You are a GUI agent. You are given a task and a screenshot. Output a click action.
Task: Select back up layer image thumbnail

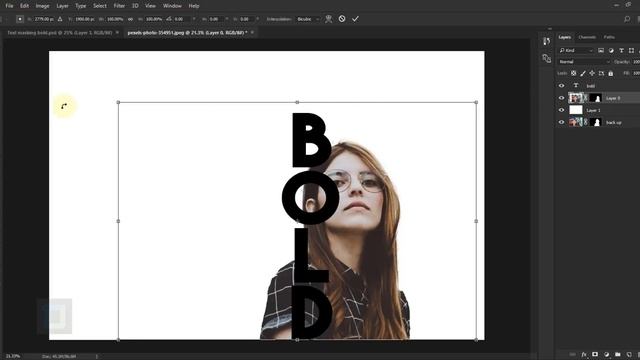tap(576, 122)
